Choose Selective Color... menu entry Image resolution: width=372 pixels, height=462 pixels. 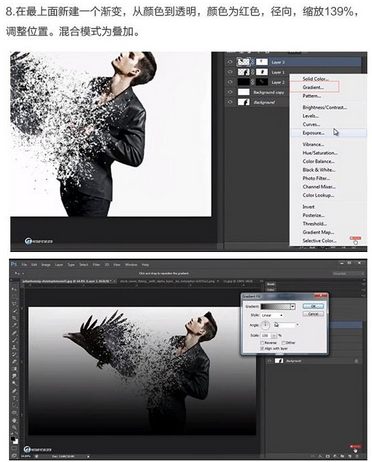tap(319, 241)
